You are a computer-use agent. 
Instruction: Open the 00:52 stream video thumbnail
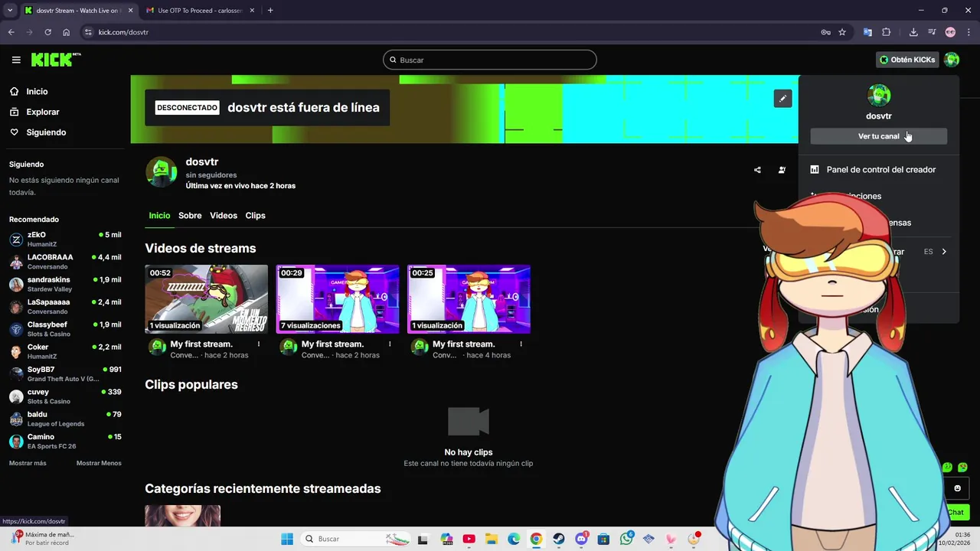coord(207,299)
